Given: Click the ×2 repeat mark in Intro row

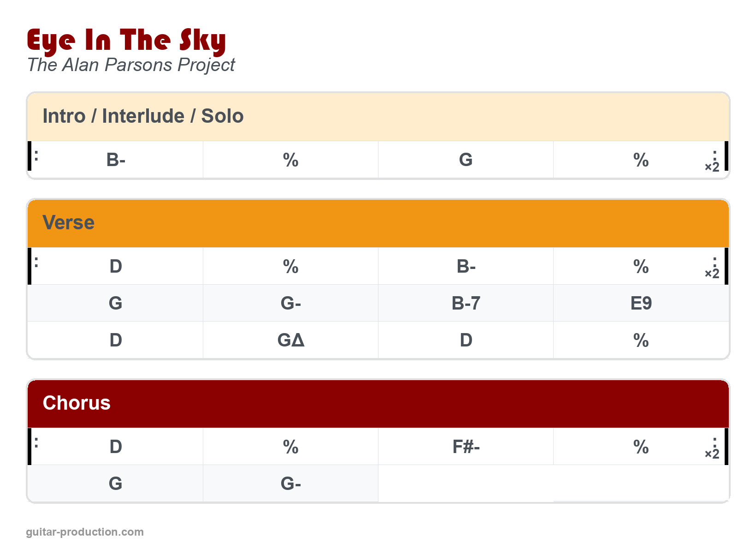Looking at the screenshot, I should point(712,167).
